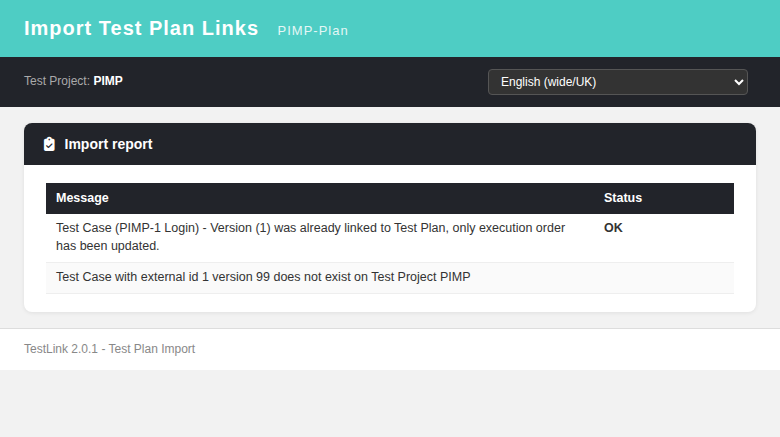Image resolution: width=780 pixels, height=437 pixels.
Task: Click the Import Test Plan Links title
Action: [x=141, y=28]
